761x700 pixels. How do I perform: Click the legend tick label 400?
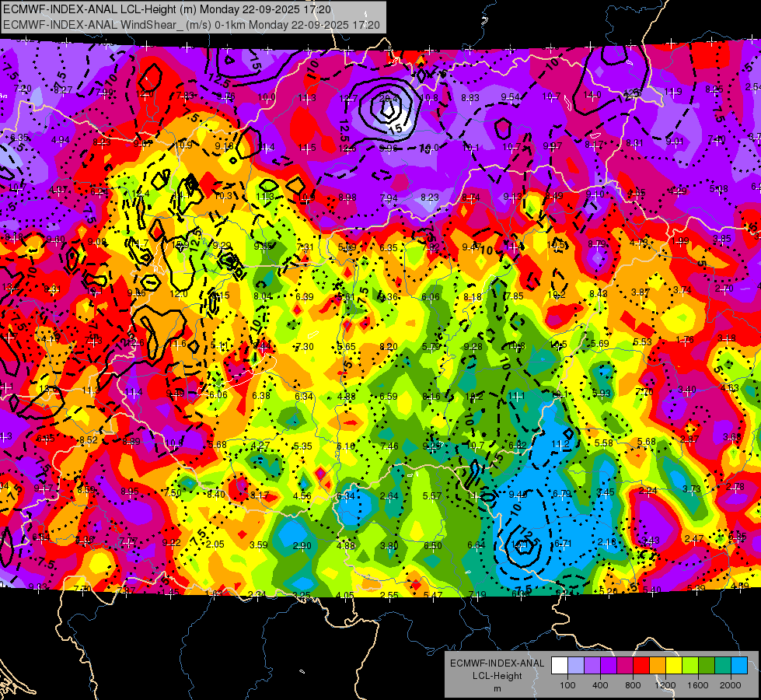600,685
